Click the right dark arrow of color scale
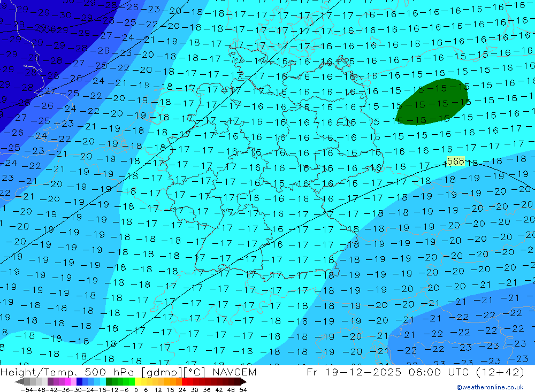 (x=243, y=382)
